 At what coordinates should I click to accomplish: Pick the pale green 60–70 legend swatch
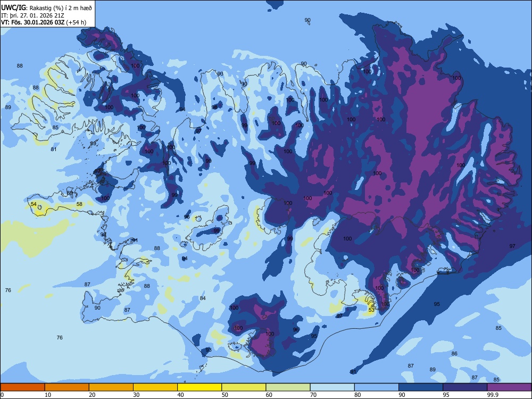[x=288, y=387]
